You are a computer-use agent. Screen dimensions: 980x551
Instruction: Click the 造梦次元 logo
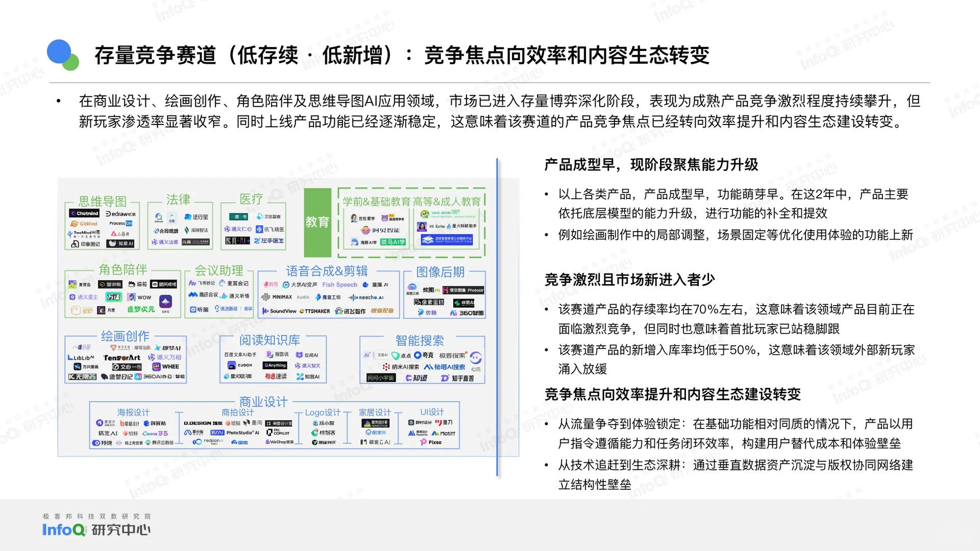[x=140, y=309]
